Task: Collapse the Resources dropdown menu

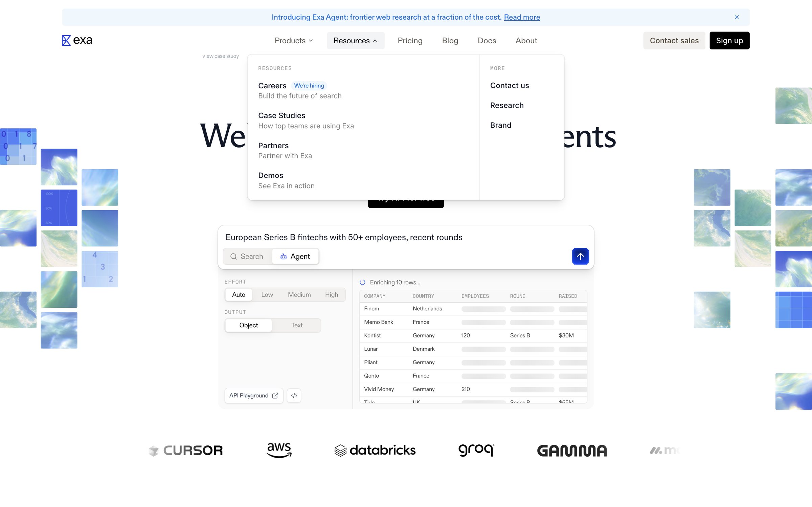Action: (x=355, y=41)
